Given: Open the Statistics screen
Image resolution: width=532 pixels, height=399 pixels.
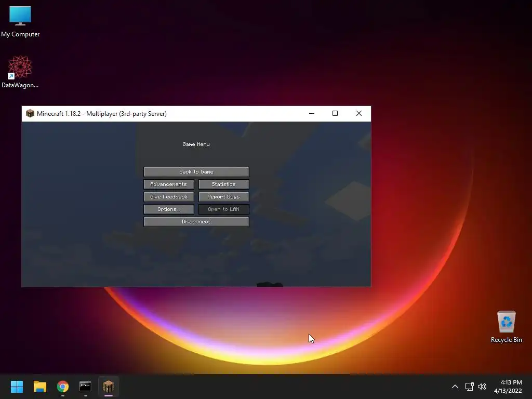Looking at the screenshot, I should pyautogui.click(x=223, y=184).
